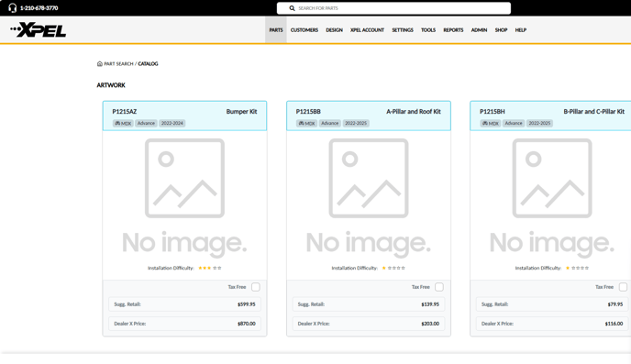This screenshot has height=364, width=631.
Task: Click the search magnifier icon
Action: (x=293, y=8)
